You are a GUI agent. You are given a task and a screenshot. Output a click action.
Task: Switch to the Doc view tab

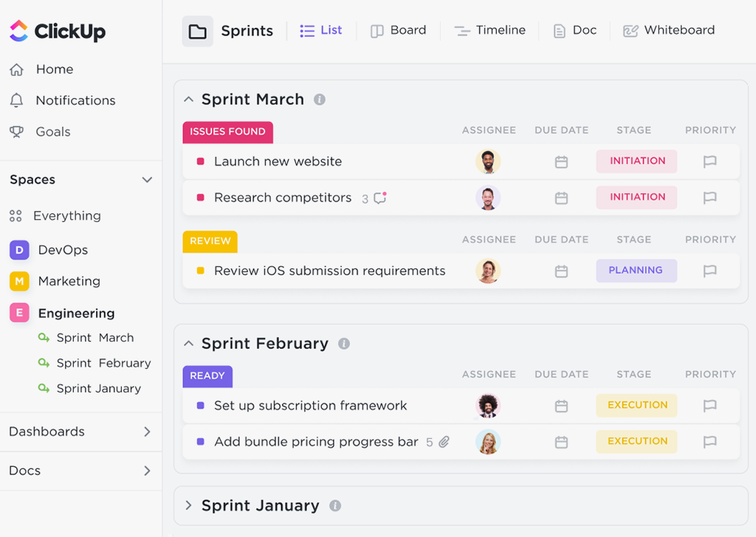(x=574, y=30)
